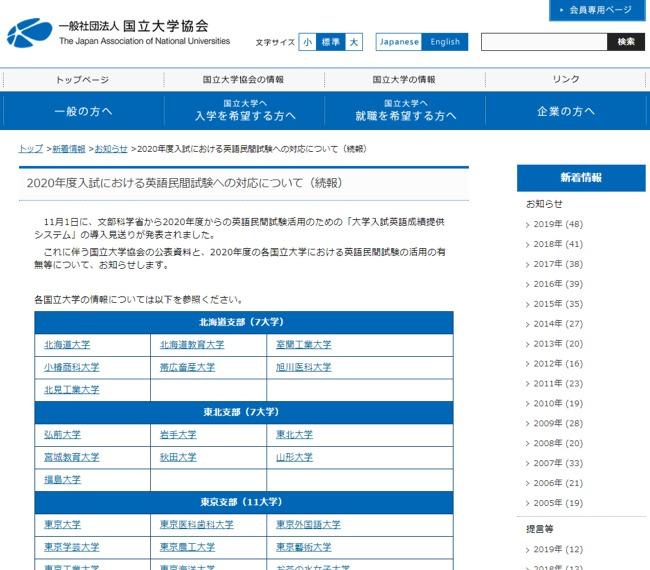
Task: Focus the site search input field
Action: click(544, 42)
